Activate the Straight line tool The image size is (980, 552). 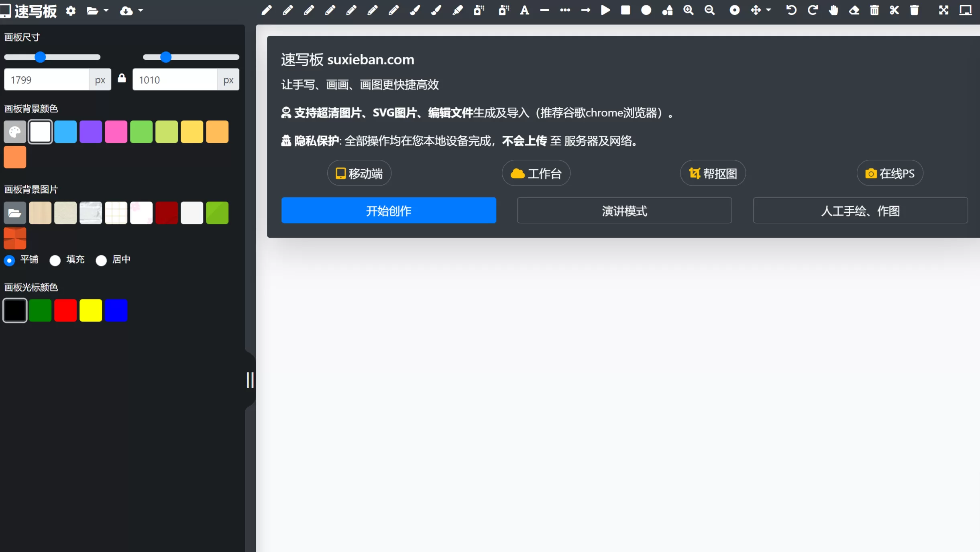tap(544, 10)
